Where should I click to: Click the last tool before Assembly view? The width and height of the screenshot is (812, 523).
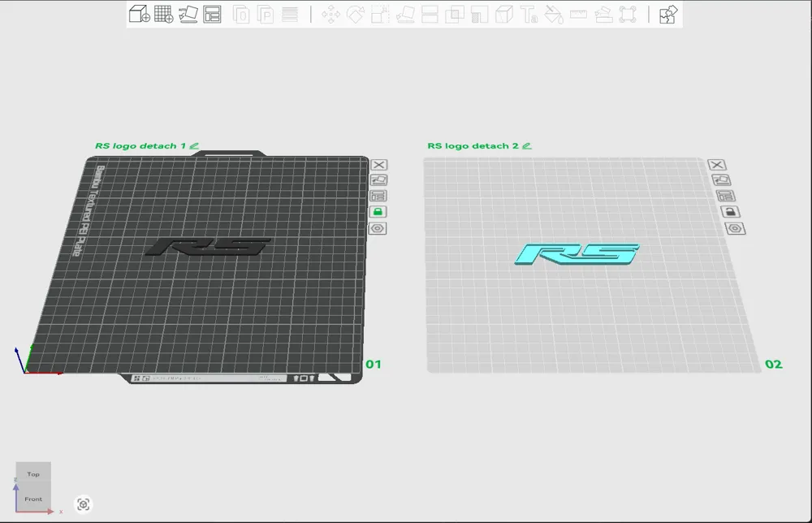point(628,15)
